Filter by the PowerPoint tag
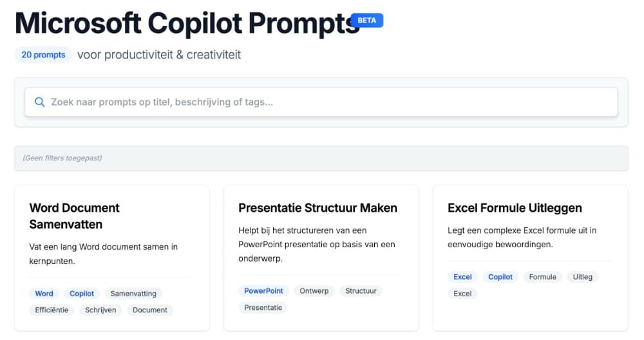The height and width of the screenshot is (340, 644). click(263, 290)
